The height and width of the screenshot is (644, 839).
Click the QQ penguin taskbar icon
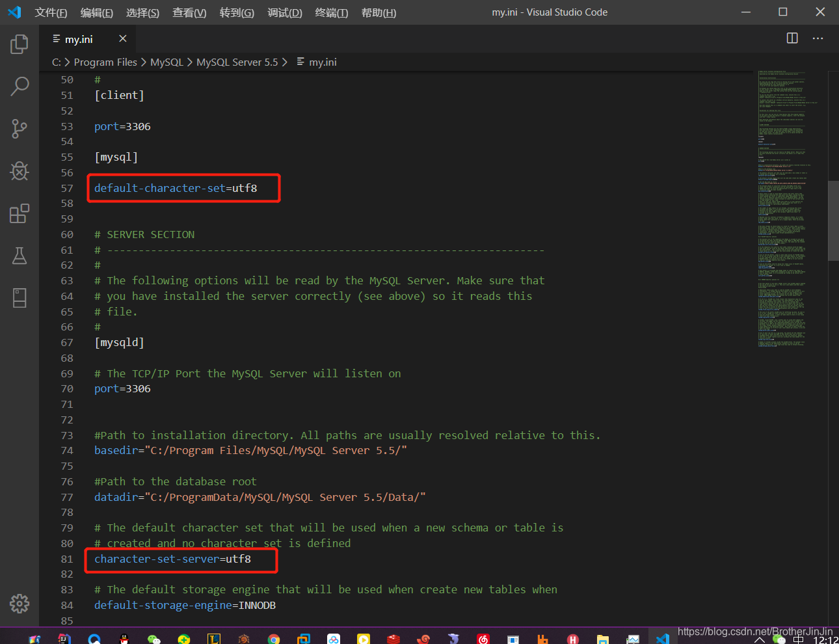pyautogui.click(x=124, y=639)
